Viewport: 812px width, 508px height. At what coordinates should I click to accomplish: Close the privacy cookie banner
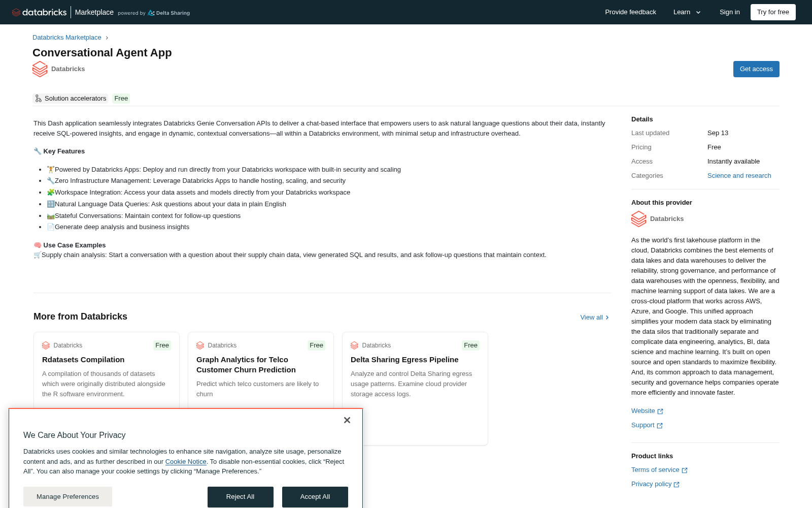tap(347, 420)
